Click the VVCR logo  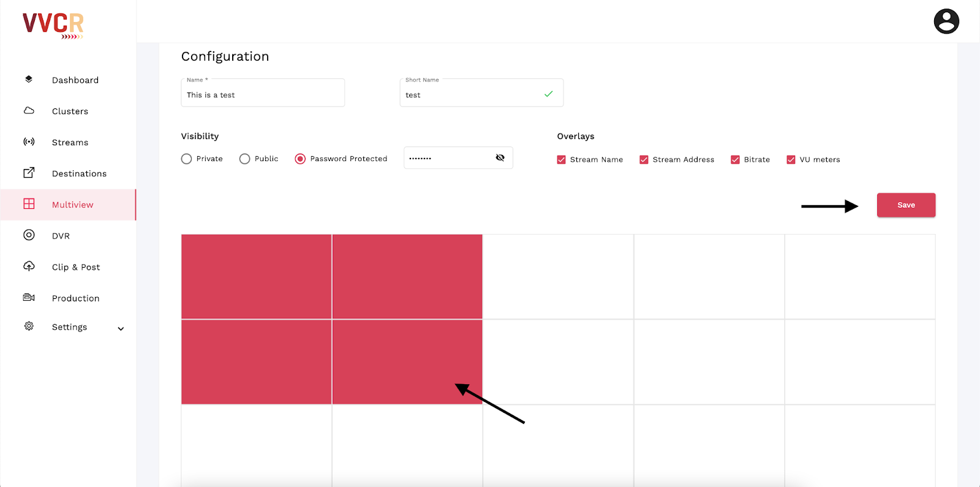pos(53,26)
